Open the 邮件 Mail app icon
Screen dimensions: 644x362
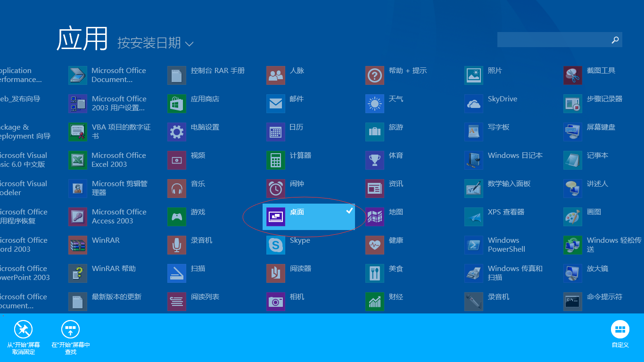pos(276,104)
